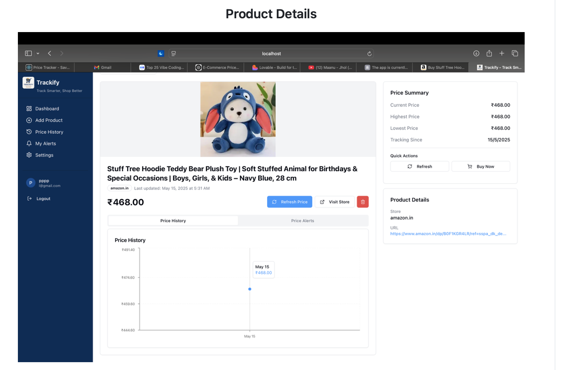The height and width of the screenshot is (370, 588).
Task: Switch to the Gmail tab
Action: [x=103, y=68]
